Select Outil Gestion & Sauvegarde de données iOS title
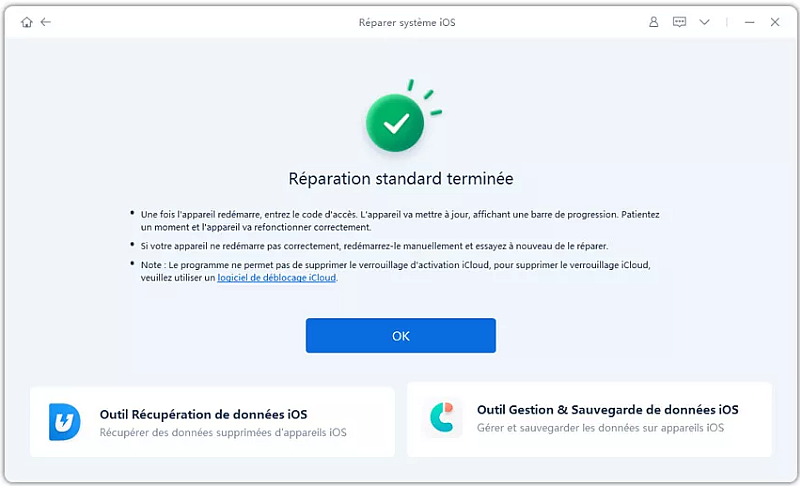 point(607,410)
